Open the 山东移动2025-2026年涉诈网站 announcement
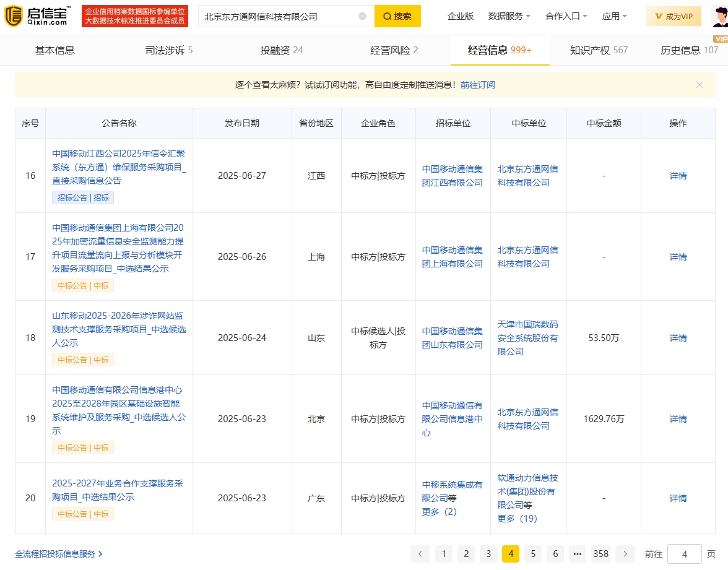The height and width of the screenshot is (570, 728). click(119, 329)
